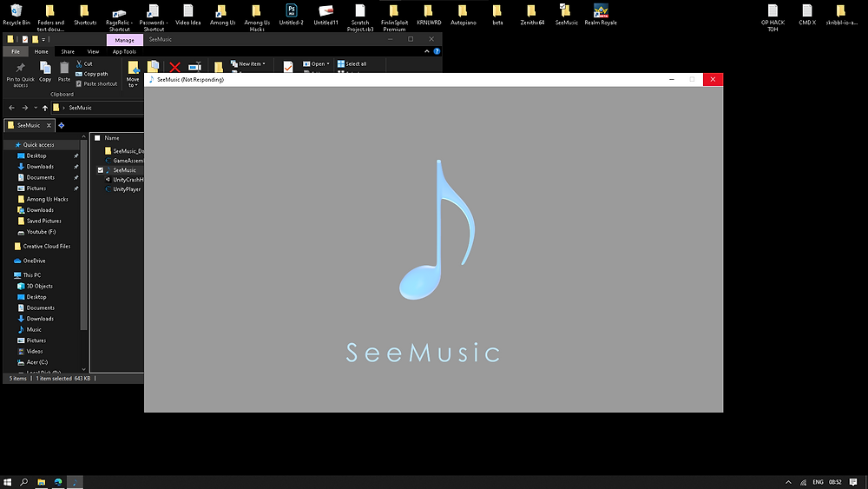Switch to the Share ribbon tab

coord(68,51)
